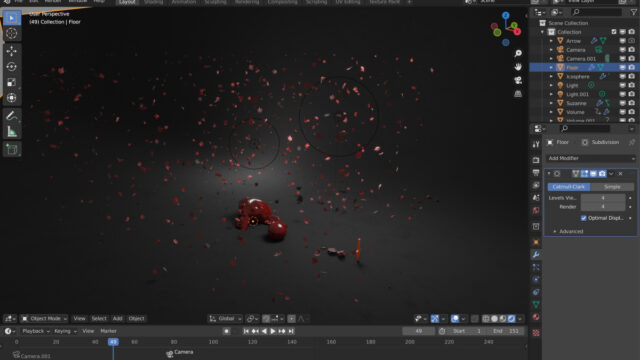Toggle camera view viewport icon
The height and width of the screenshot is (360, 640).
pyautogui.click(x=518, y=80)
